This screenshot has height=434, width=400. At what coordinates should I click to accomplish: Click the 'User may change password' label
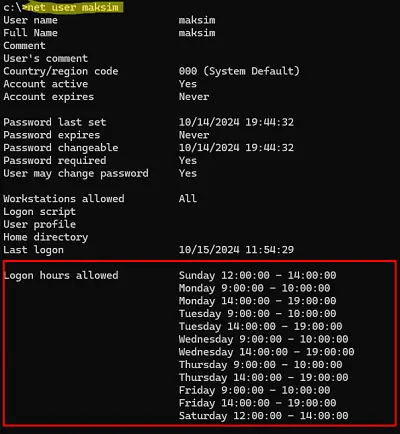76,174
